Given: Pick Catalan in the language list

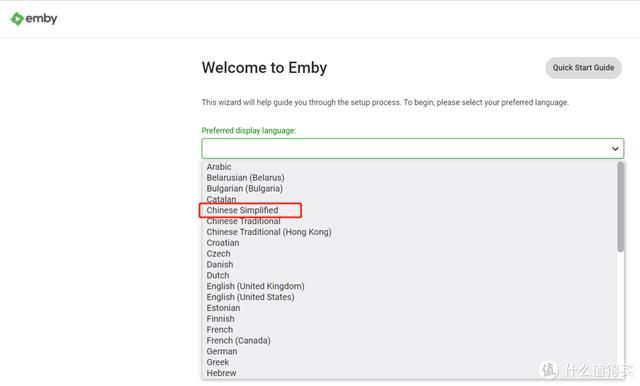Looking at the screenshot, I should click(221, 199).
